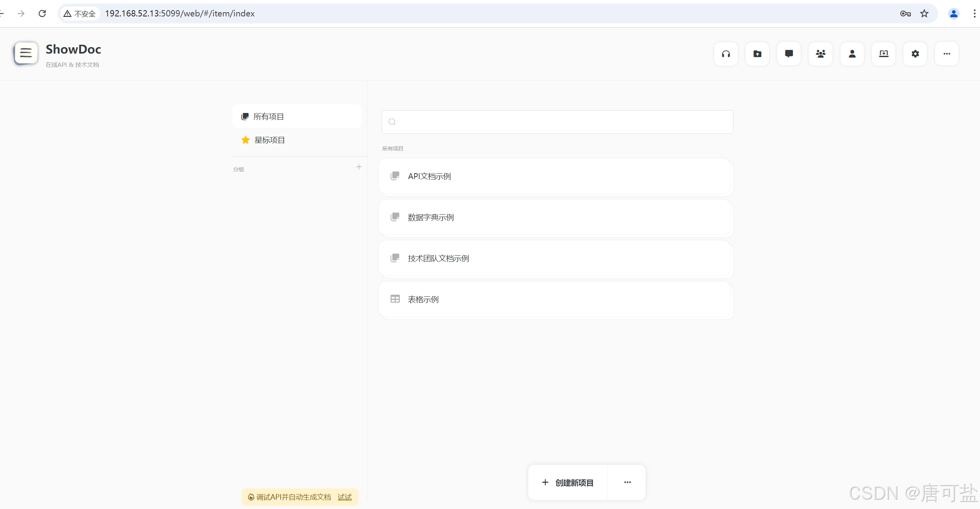
Task: Open the settings gear icon
Action: click(915, 54)
